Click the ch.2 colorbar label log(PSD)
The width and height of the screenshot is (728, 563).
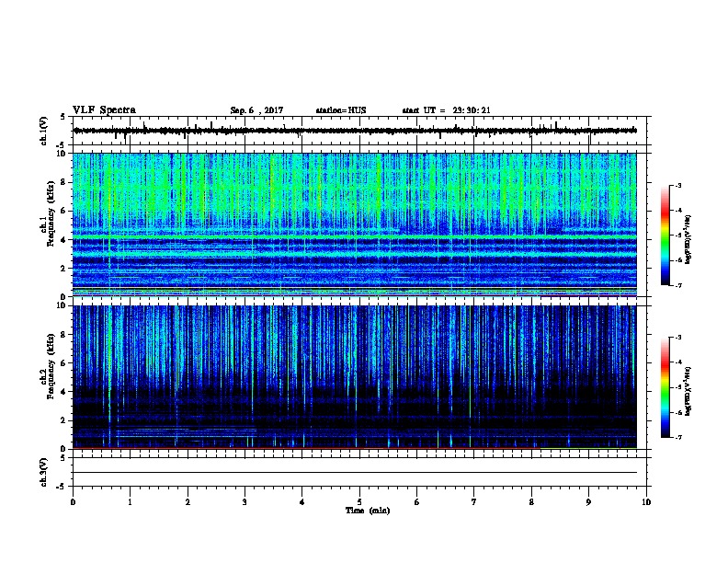688,392
